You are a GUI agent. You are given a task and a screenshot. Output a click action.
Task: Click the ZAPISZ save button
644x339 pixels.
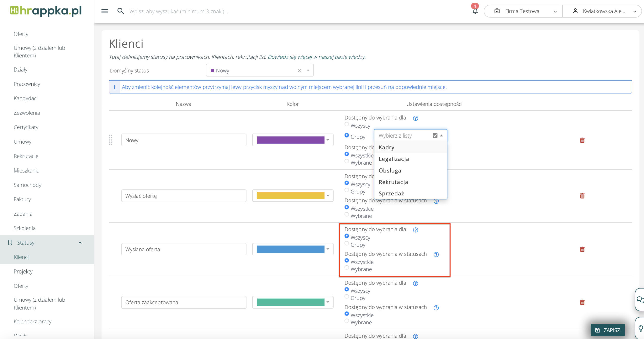608,330
